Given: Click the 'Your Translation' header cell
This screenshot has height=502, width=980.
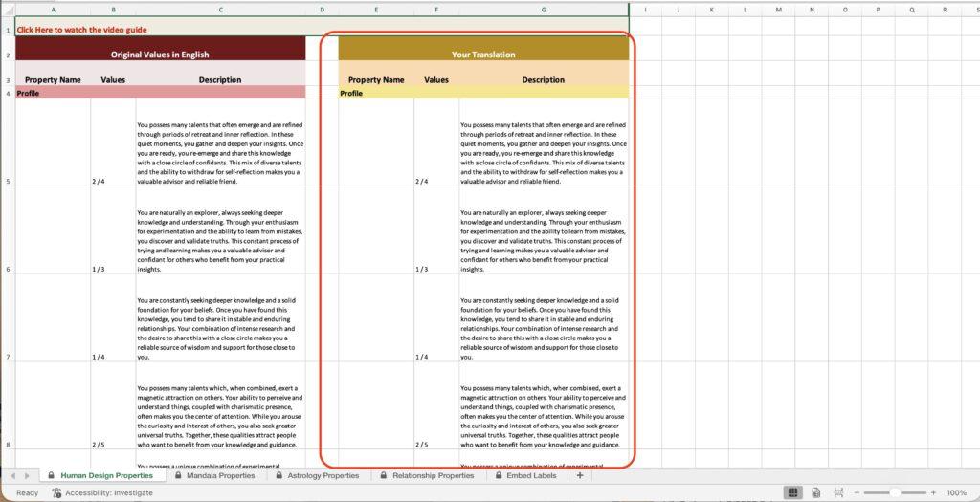Looking at the screenshot, I should pyautogui.click(x=483, y=55).
